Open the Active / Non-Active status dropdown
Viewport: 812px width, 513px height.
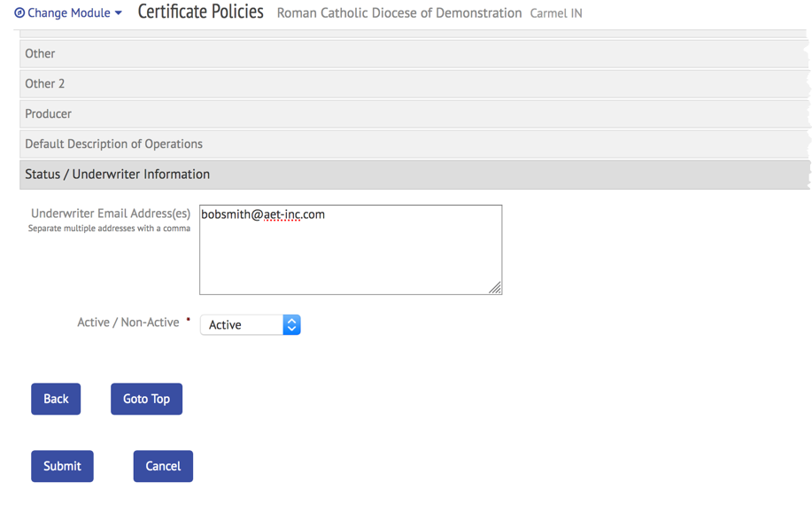251,325
